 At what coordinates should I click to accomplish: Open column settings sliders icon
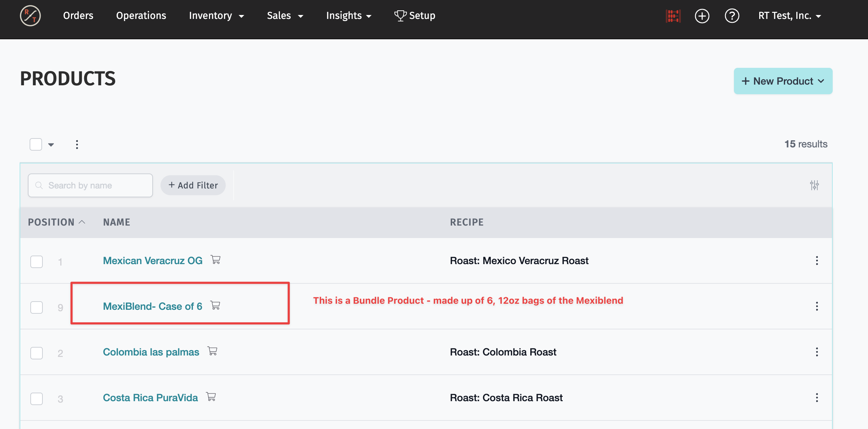(814, 185)
